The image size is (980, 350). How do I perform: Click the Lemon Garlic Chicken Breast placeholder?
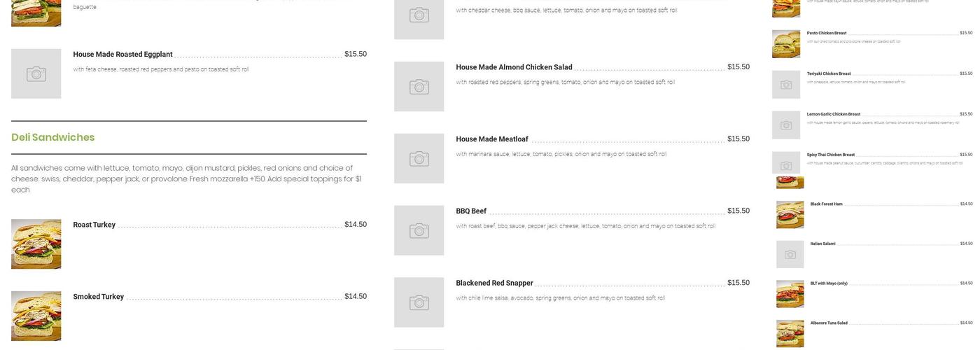[786, 125]
